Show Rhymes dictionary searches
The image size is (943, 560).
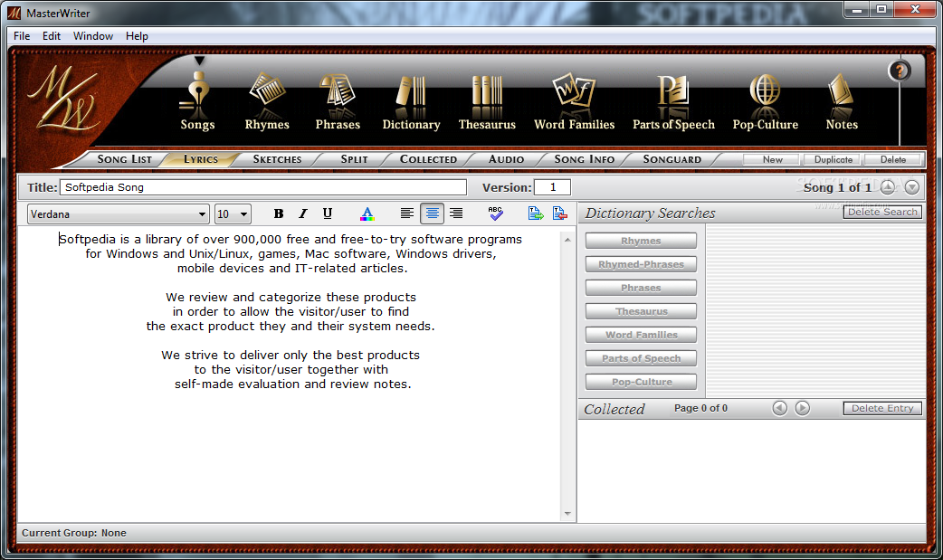[641, 242]
